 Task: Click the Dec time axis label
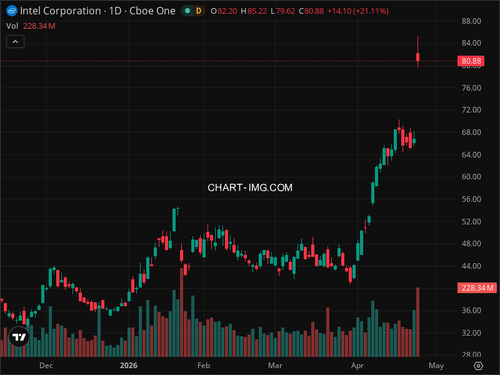46,366
